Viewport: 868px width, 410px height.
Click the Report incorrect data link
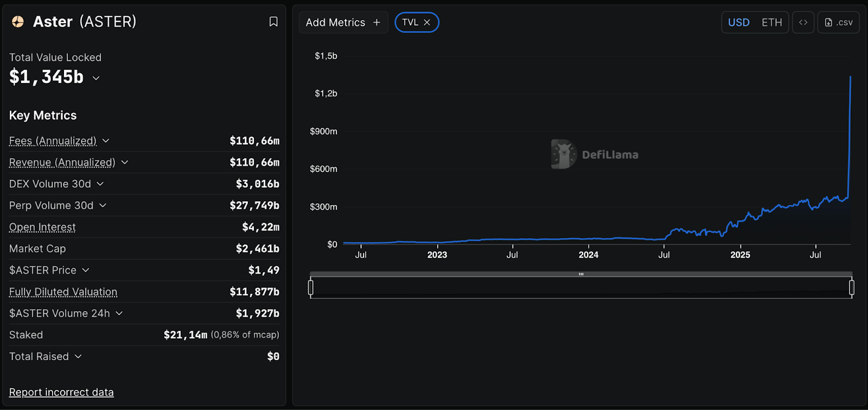[61, 392]
